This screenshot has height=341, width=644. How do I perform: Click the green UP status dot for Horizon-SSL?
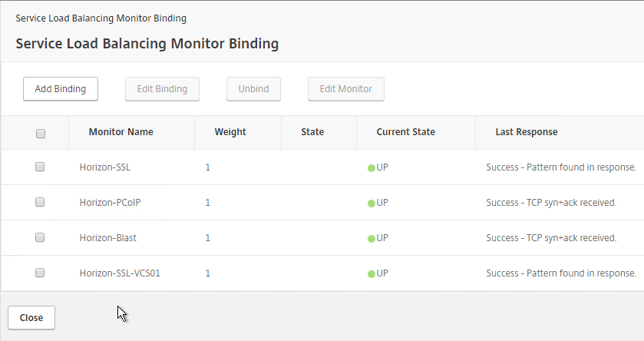[x=372, y=168]
